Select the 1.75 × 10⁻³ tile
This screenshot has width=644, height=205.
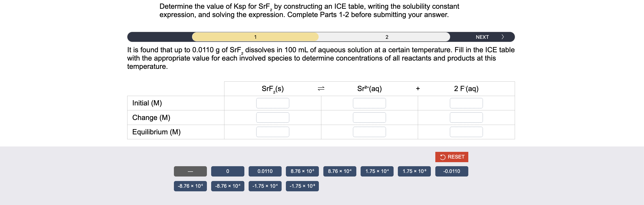[x=414, y=171]
